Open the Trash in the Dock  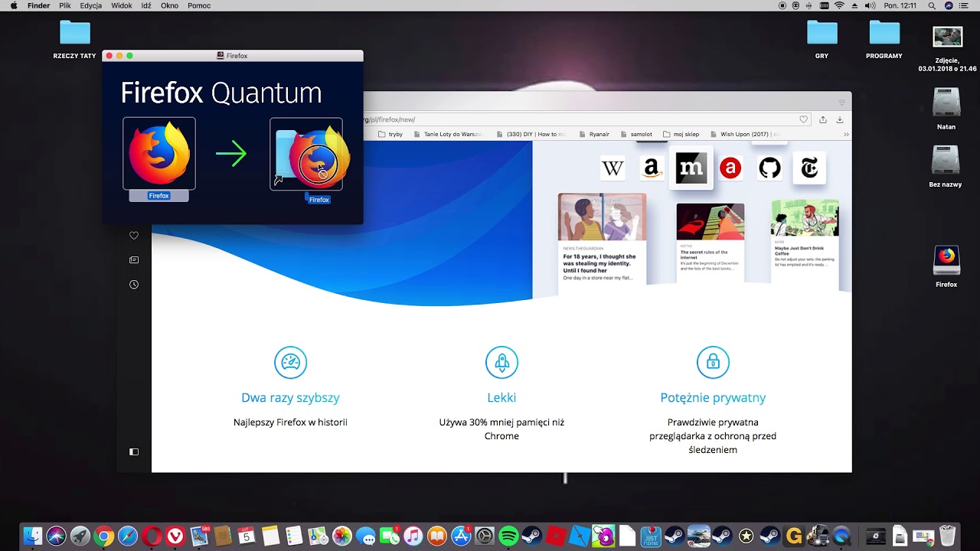pyautogui.click(x=948, y=536)
